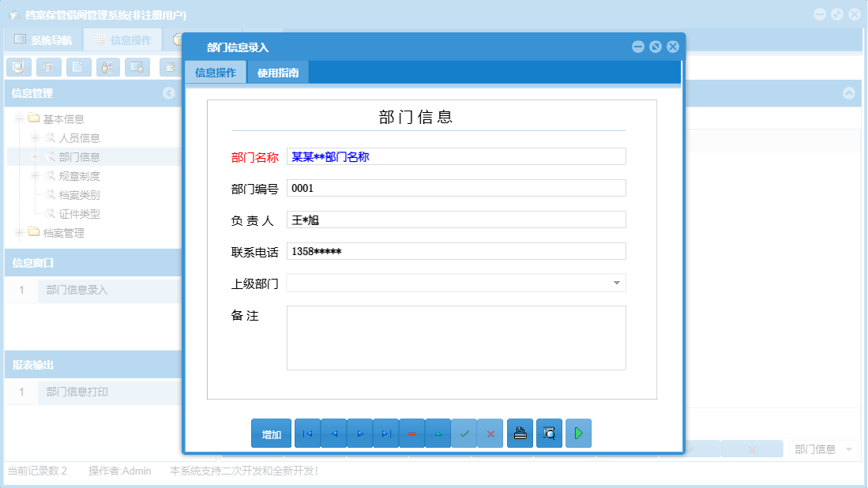Viewport: 868px width, 488px height.
Task: Switch to the 系统导航 tab
Action: (x=47, y=38)
